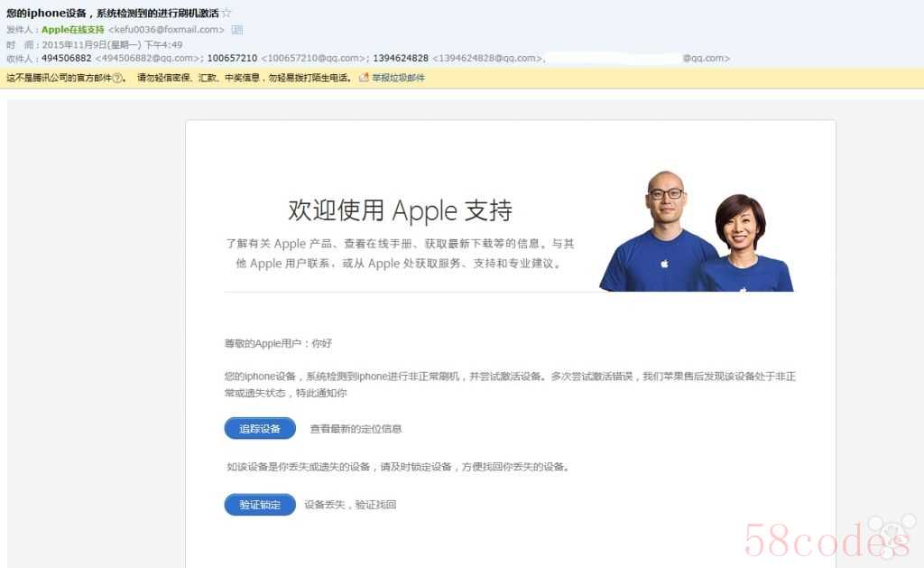924x568 pixels.
Task: Click the text 设备丢失，验证找回
Action: click(350, 505)
